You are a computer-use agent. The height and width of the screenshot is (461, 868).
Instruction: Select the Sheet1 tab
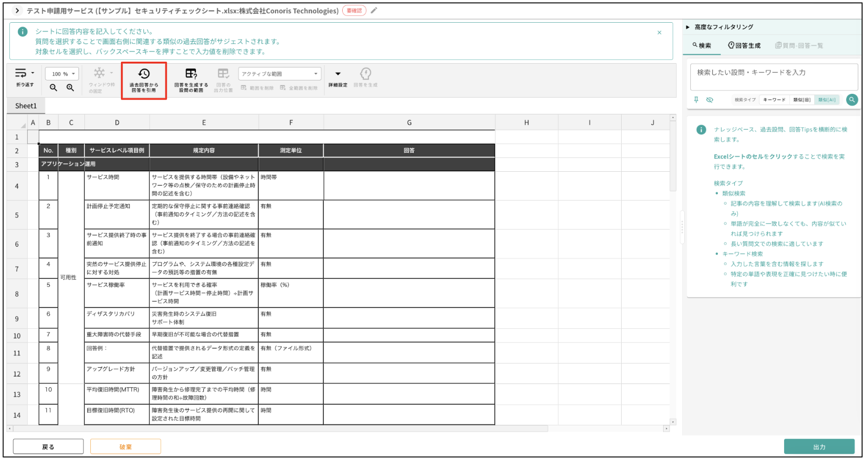tap(26, 105)
